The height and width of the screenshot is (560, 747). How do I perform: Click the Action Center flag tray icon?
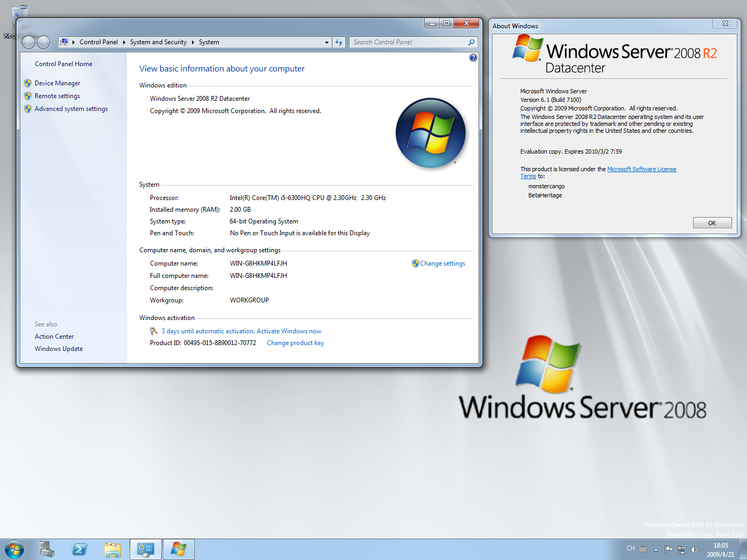(669, 549)
